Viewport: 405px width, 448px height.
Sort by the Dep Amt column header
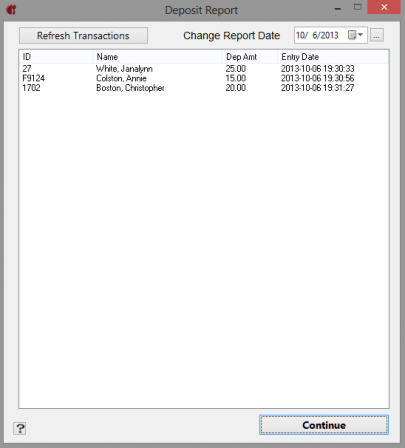(250, 57)
